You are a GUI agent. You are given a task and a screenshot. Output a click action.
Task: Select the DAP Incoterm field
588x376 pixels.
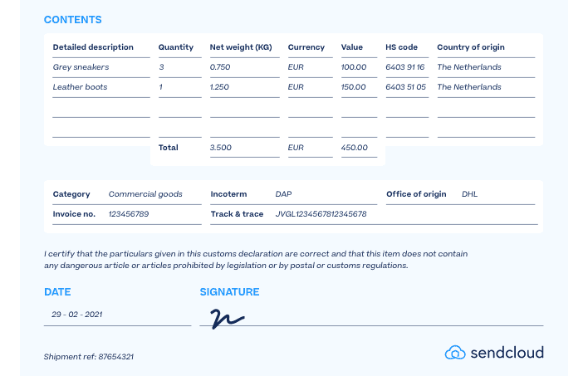click(x=284, y=194)
